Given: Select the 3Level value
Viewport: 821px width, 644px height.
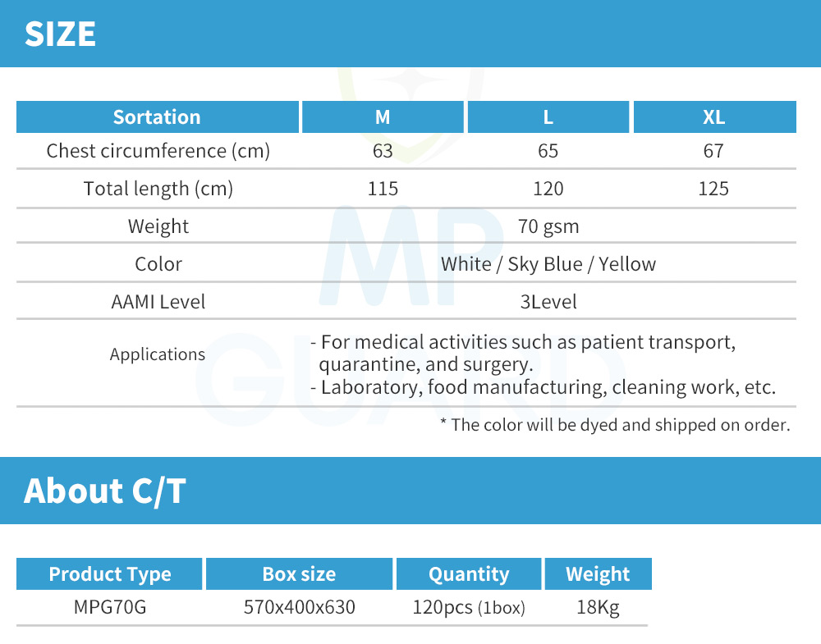Looking at the screenshot, I should tap(548, 302).
